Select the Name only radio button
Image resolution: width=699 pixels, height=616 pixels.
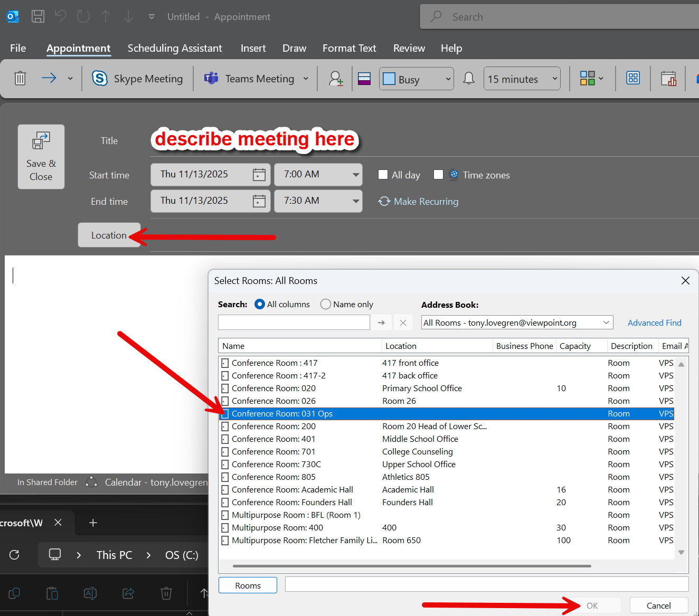326,304
